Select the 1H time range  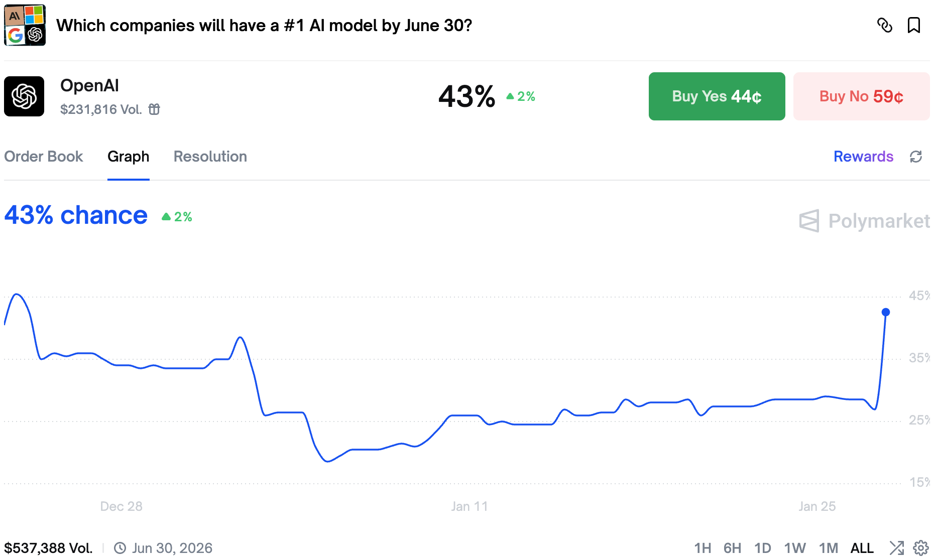click(x=703, y=548)
